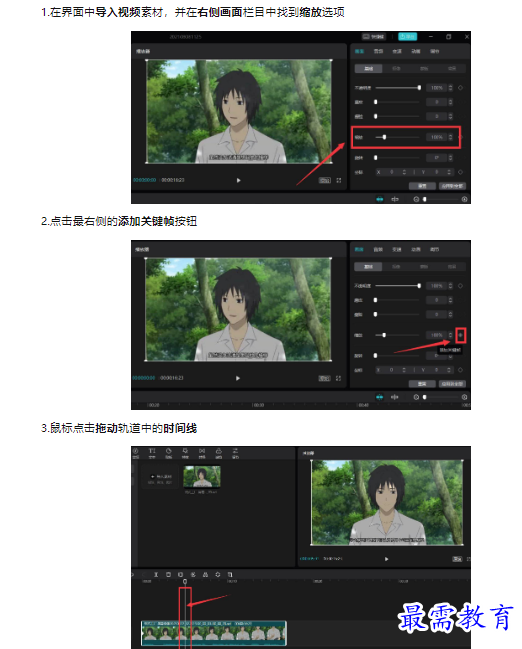Click the teal Export button in step 1 screenshot
The height and width of the screenshot is (649, 522).
pos(407,36)
